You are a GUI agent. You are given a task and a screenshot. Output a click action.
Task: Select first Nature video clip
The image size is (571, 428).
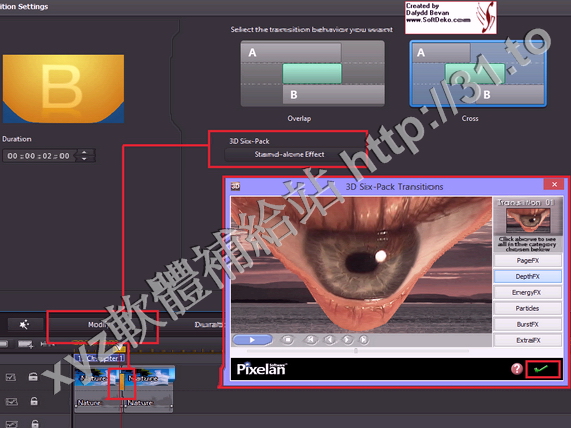[97, 377]
